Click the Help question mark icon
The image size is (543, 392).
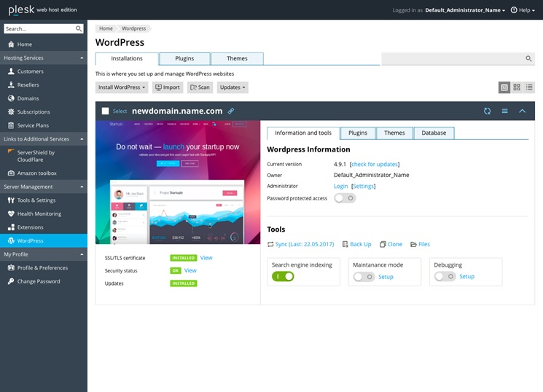click(514, 10)
